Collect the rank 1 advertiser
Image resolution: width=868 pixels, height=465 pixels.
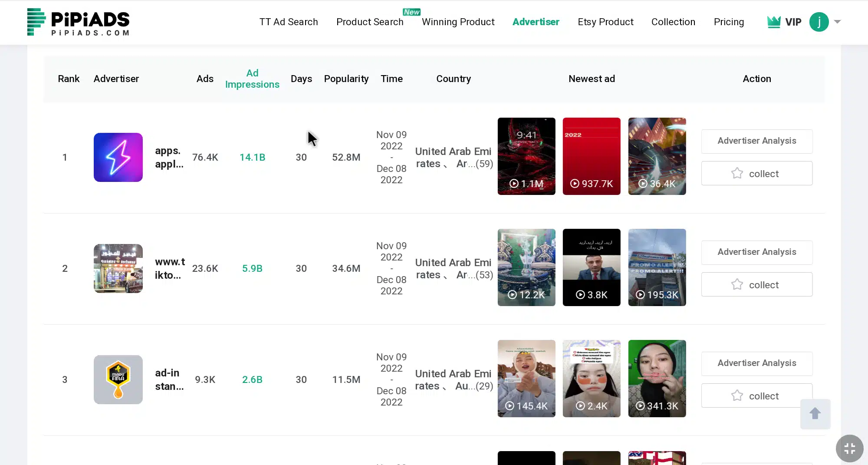(756, 173)
